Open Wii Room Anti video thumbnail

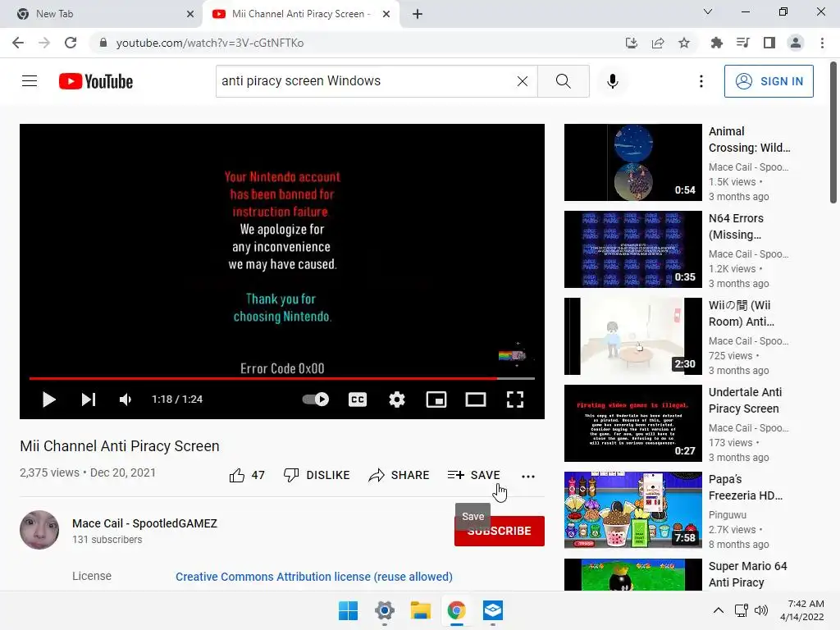pos(632,336)
